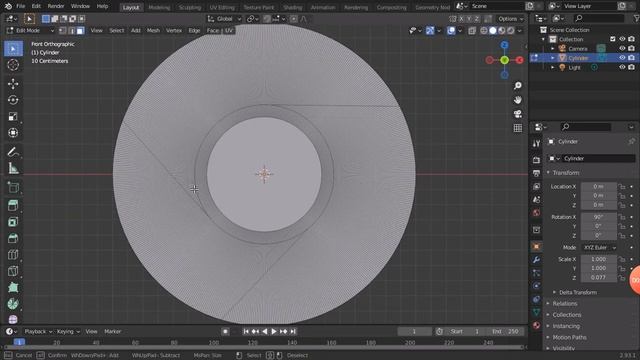This screenshot has height=360, width=640.
Task: Select the Inset Faces tool
Action: [x=13, y=222]
